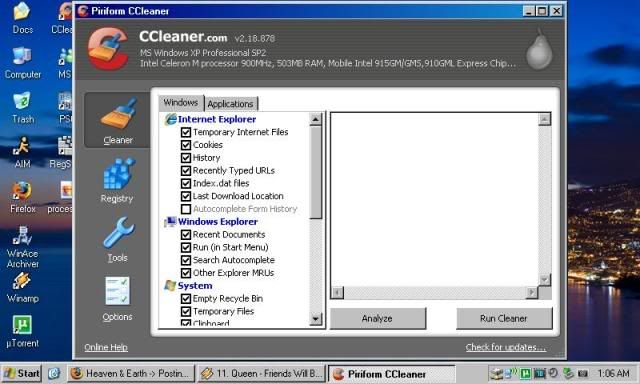The image size is (640, 384).
Task: Uncheck Temporary Internet Files
Action: tap(186, 132)
